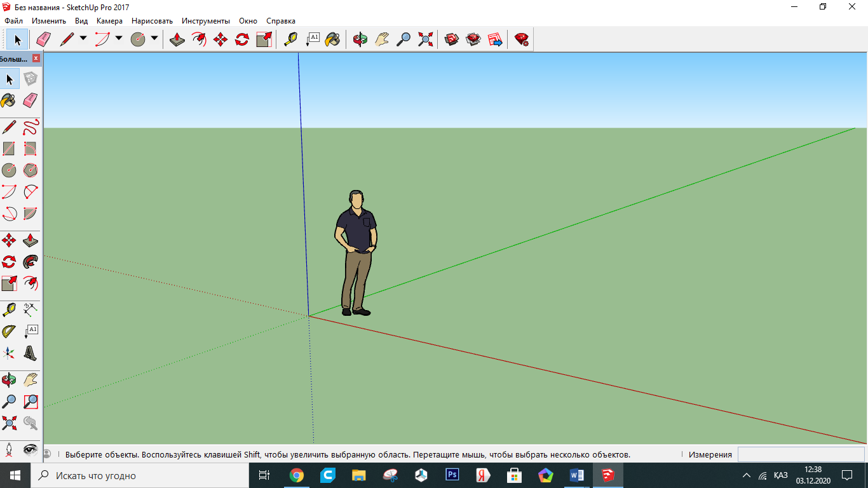Viewport: 868px width, 488px height.
Task: Select the Polygon tool in the side toolbar
Action: coord(31,170)
